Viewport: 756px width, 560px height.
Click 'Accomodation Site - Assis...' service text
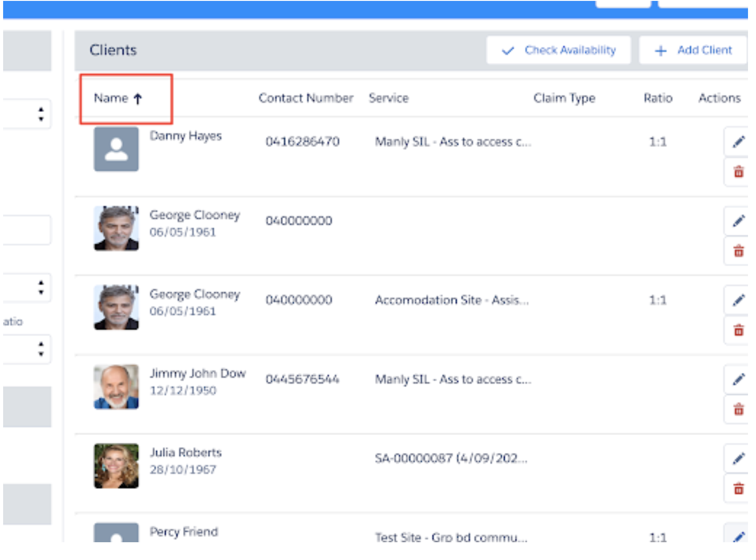tap(452, 300)
